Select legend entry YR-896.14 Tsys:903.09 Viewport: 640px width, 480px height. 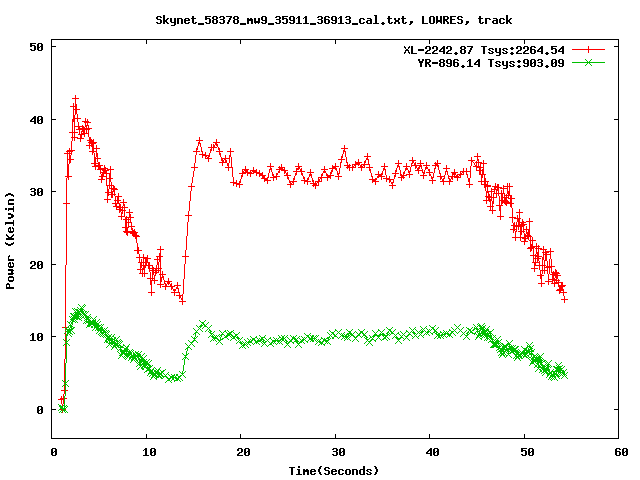pyautogui.click(x=491, y=63)
